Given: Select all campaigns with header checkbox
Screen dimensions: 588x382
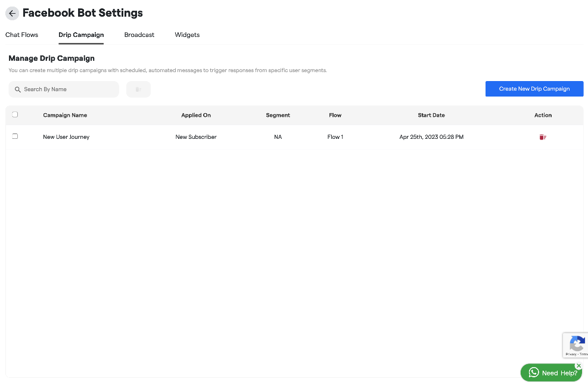Looking at the screenshot, I should (15, 115).
